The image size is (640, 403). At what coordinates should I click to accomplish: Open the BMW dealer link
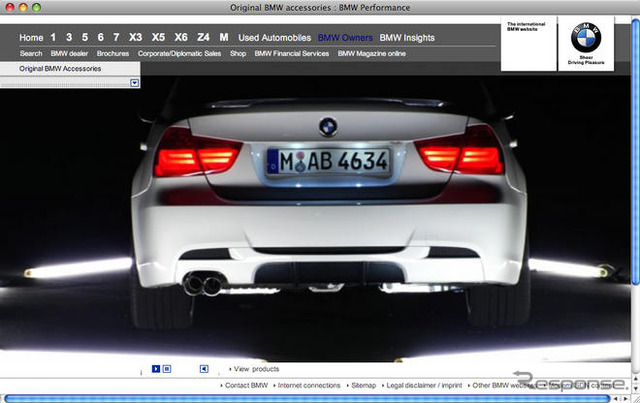69,53
